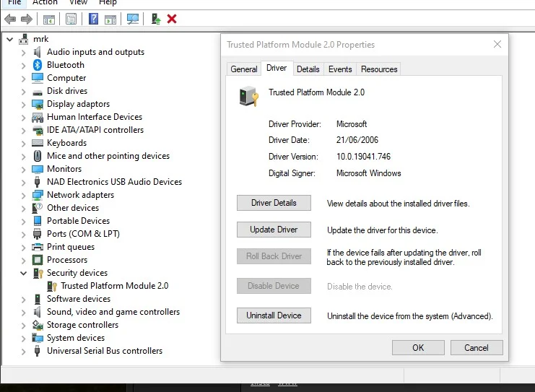The width and height of the screenshot is (535, 392).
Task: Click the Human Interface Devices icon
Action: point(38,118)
